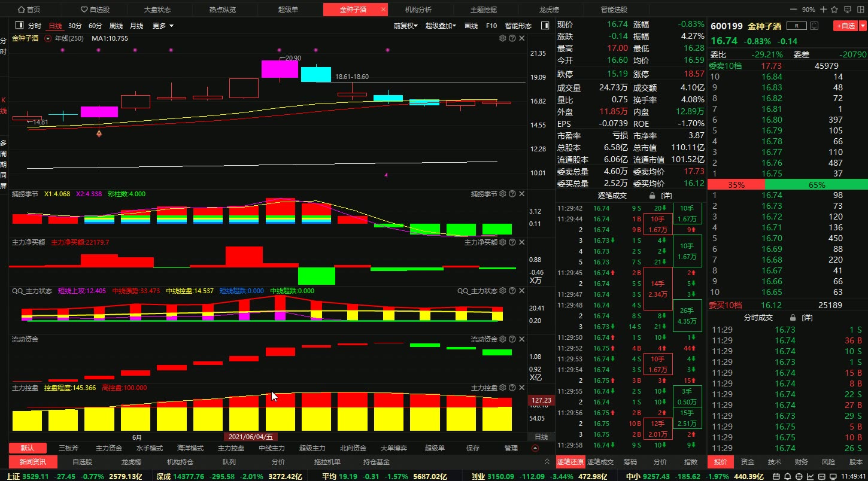The height and width of the screenshot is (481, 868).
Task: Close the 主力净买额 indicator panel
Action: (x=522, y=242)
